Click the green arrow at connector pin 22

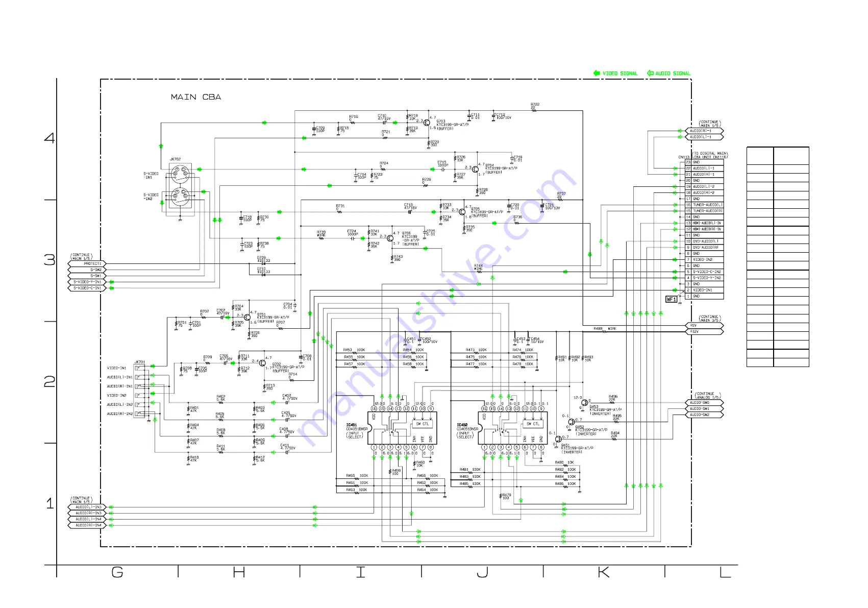(675, 168)
